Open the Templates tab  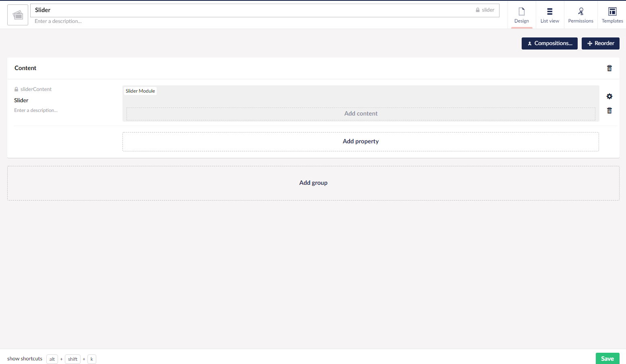tap(612, 15)
